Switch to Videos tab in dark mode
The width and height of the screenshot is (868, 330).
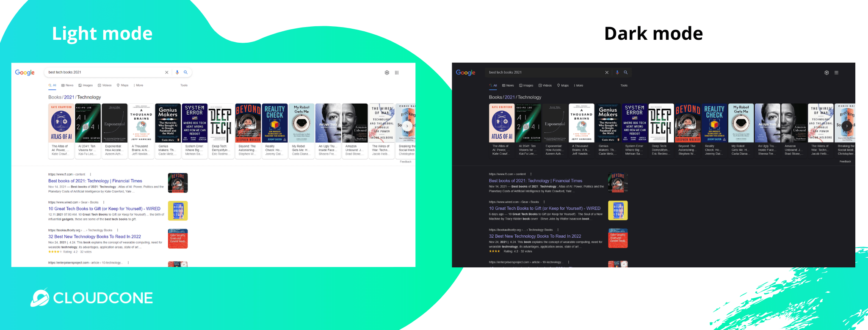pos(545,85)
